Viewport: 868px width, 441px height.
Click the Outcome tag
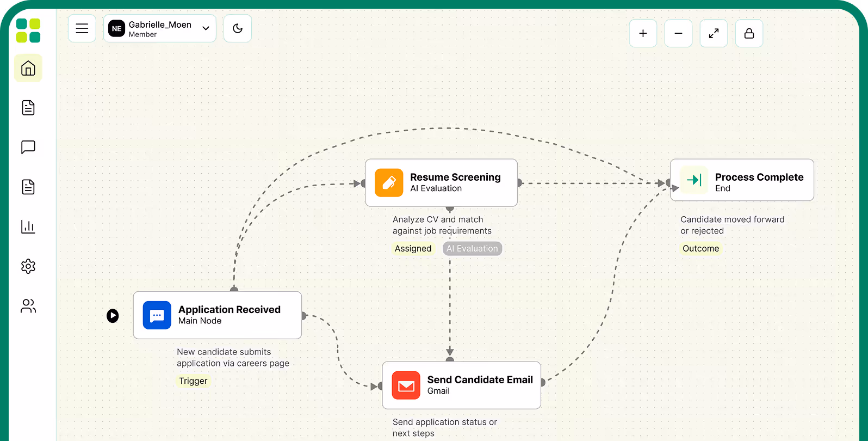[700, 248]
